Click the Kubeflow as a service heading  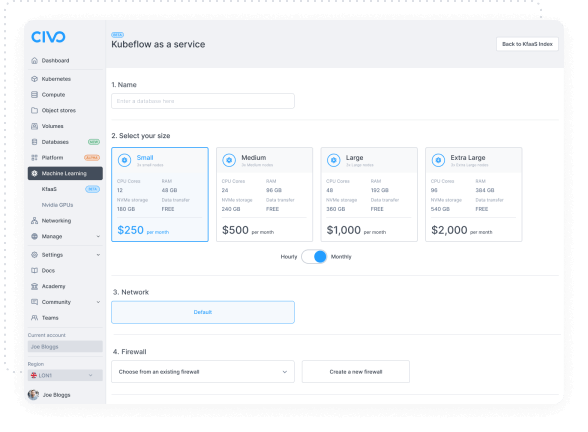(158, 44)
